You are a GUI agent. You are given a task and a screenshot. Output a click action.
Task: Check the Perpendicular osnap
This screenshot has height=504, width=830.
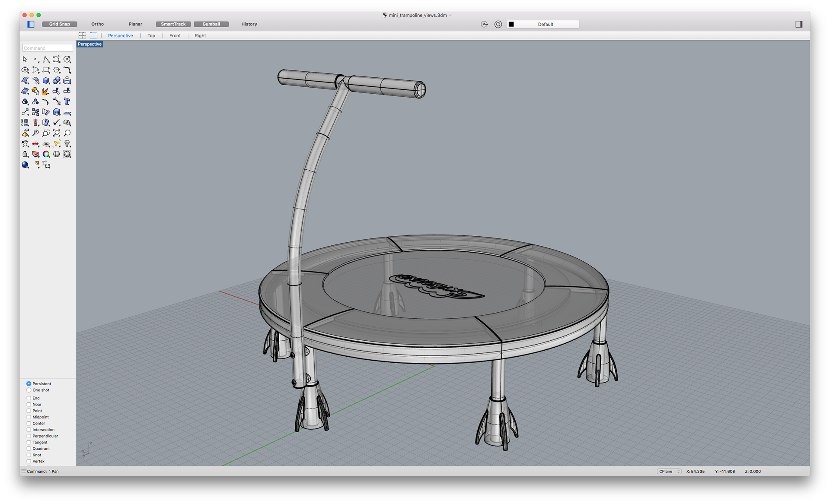tap(29, 436)
